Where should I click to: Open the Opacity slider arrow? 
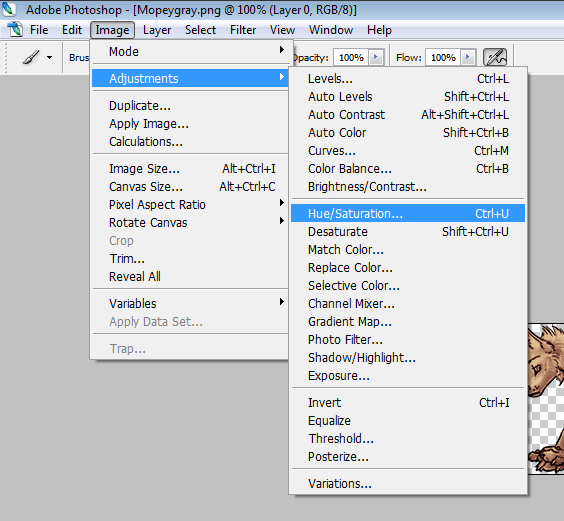click(x=376, y=57)
